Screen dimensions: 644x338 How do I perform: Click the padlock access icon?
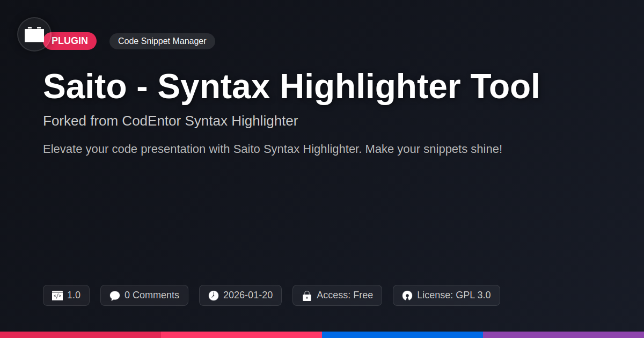tap(307, 296)
